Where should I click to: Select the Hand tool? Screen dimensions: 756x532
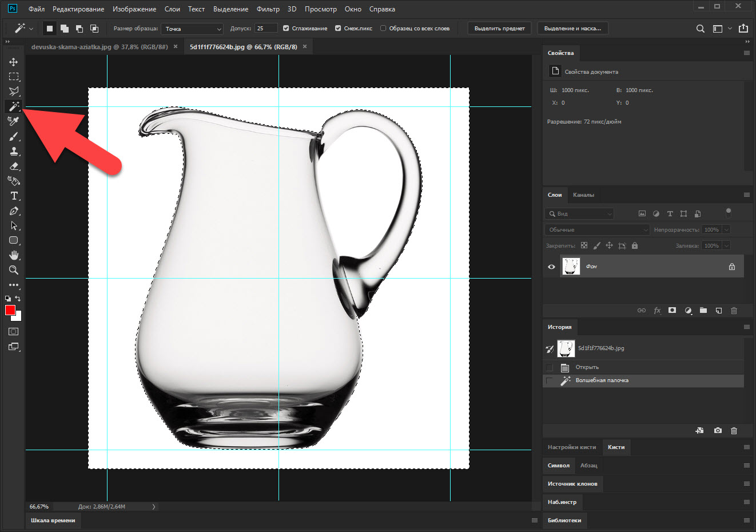14,255
